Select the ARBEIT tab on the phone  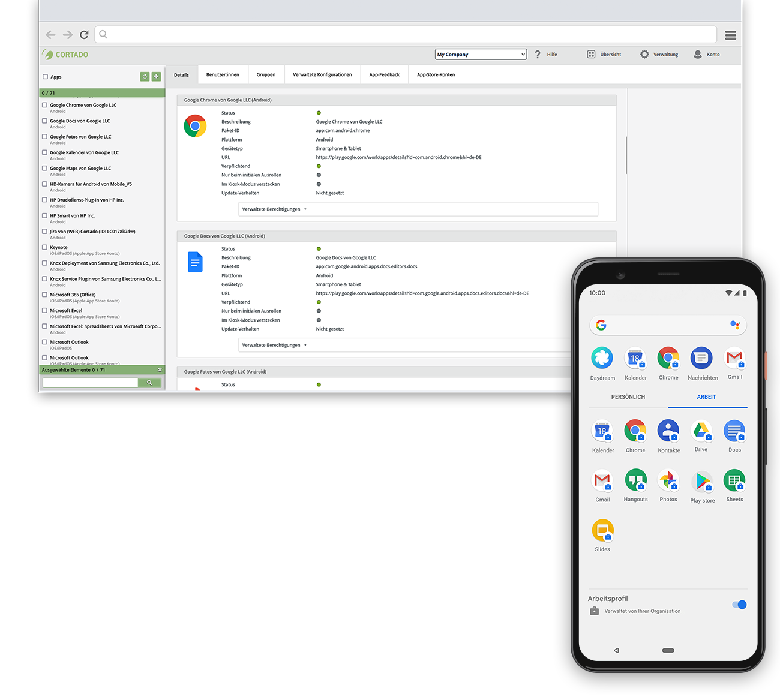tap(707, 397)
